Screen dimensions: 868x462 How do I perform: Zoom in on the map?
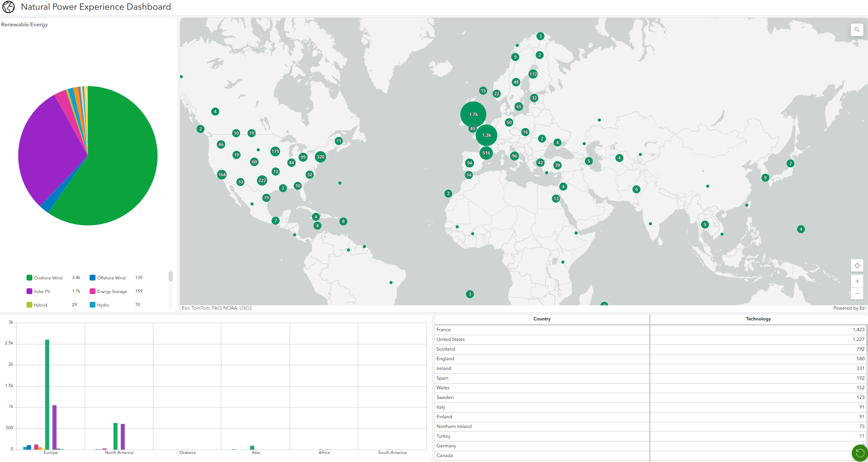coord(857,281)
